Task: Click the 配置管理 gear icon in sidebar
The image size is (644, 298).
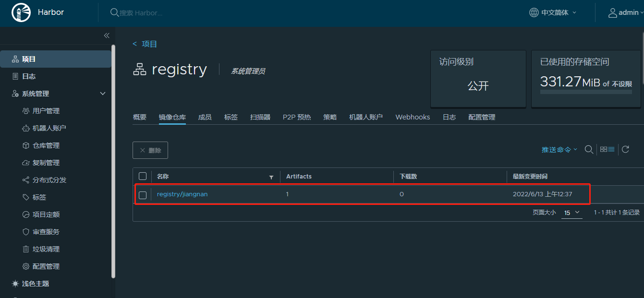Action: coord(26,266)
